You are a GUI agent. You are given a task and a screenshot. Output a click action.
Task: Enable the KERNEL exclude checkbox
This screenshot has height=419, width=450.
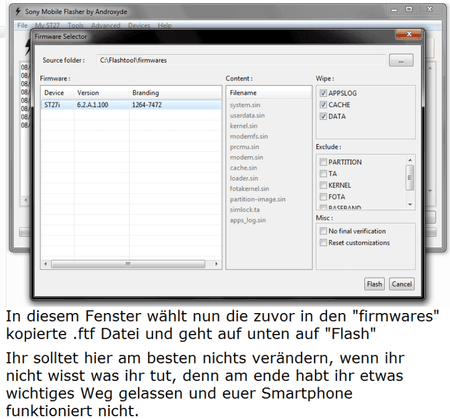coord(323,185)
